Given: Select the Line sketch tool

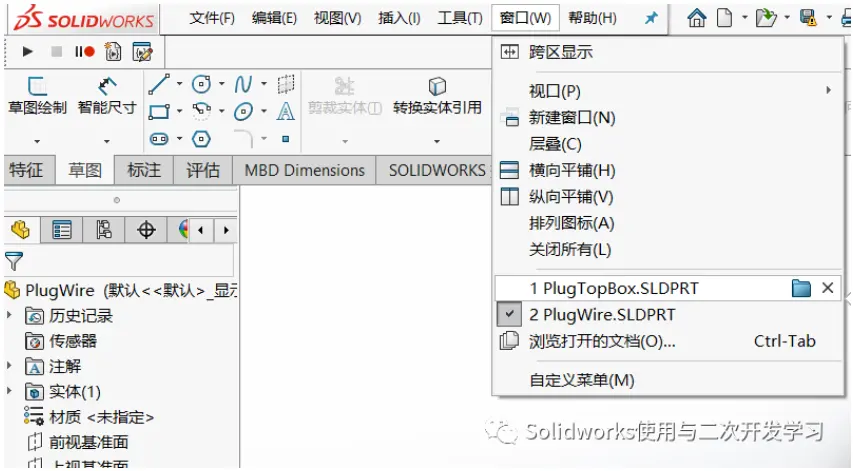Looking at the screenshot, I should pyautogui.click(x=159, y=84).
